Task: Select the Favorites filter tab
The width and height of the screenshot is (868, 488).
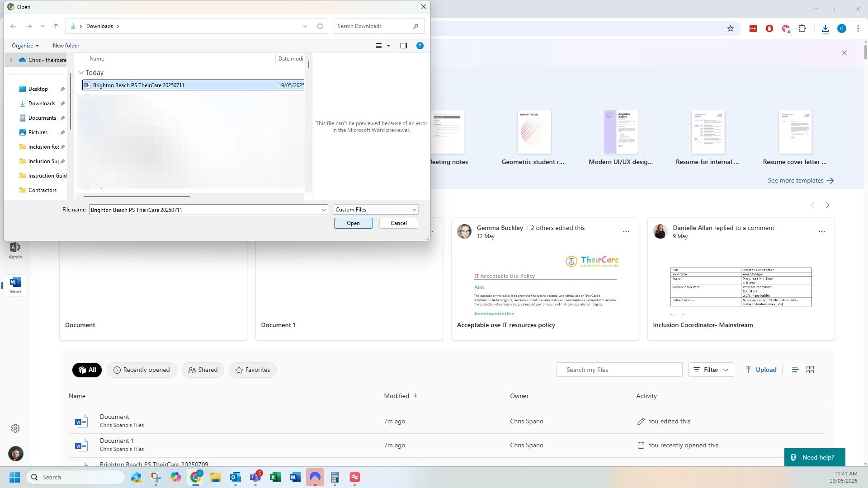Action: (253, 370)
